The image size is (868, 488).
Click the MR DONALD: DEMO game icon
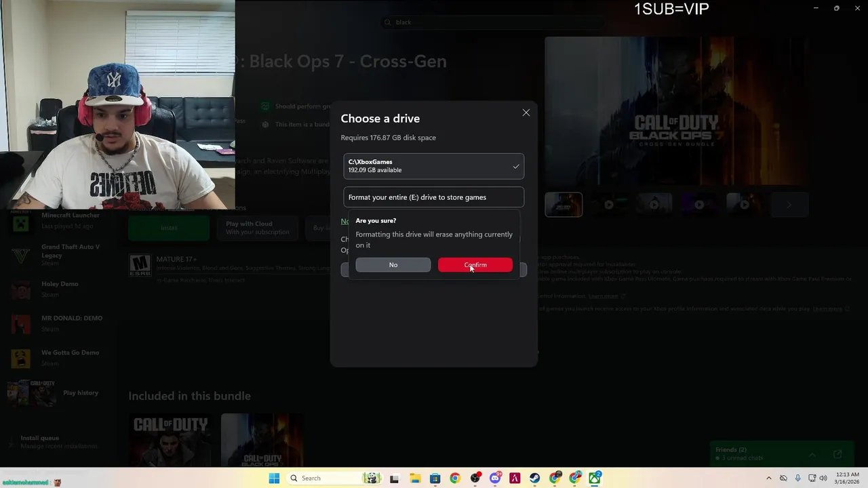21,323
